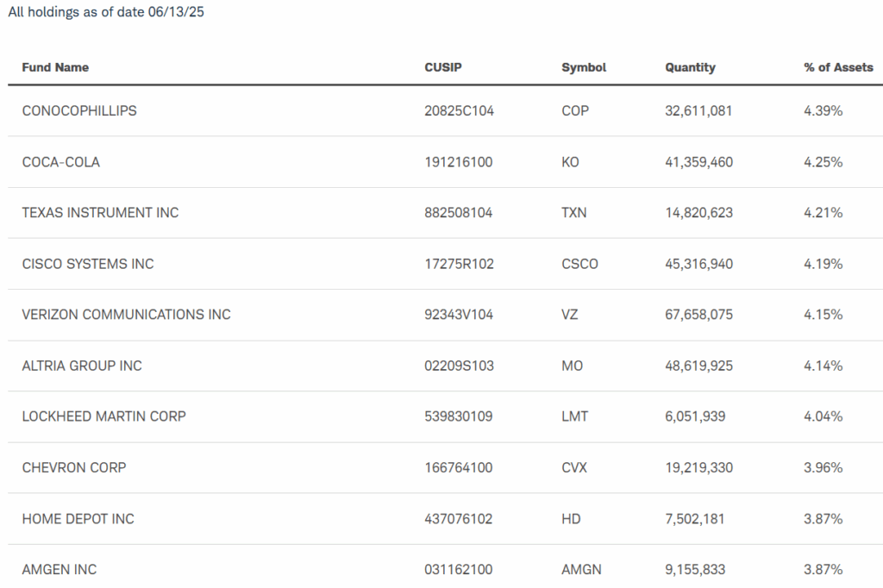Select the CONOCOPHILLIPS fund name

pyautogui.click(x=79, y=111)
